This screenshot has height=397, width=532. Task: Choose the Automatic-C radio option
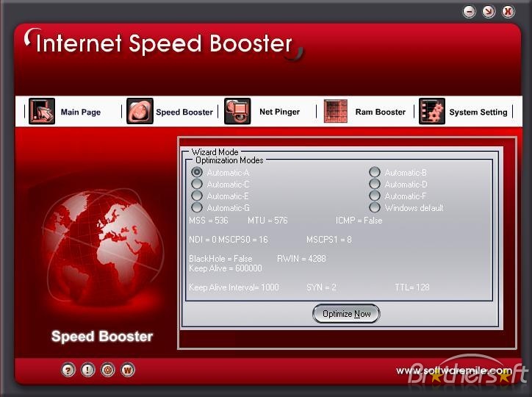tap(197, 184)
